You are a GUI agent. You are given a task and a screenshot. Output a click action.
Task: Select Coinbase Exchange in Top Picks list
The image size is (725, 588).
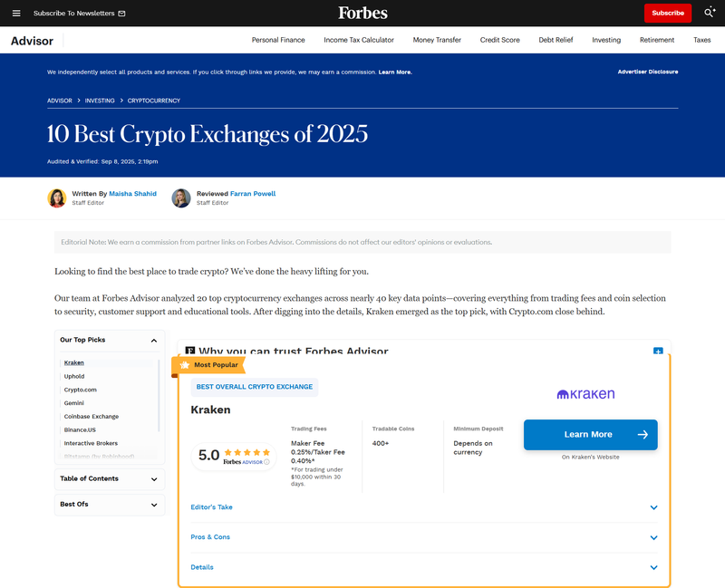[92, 417]
